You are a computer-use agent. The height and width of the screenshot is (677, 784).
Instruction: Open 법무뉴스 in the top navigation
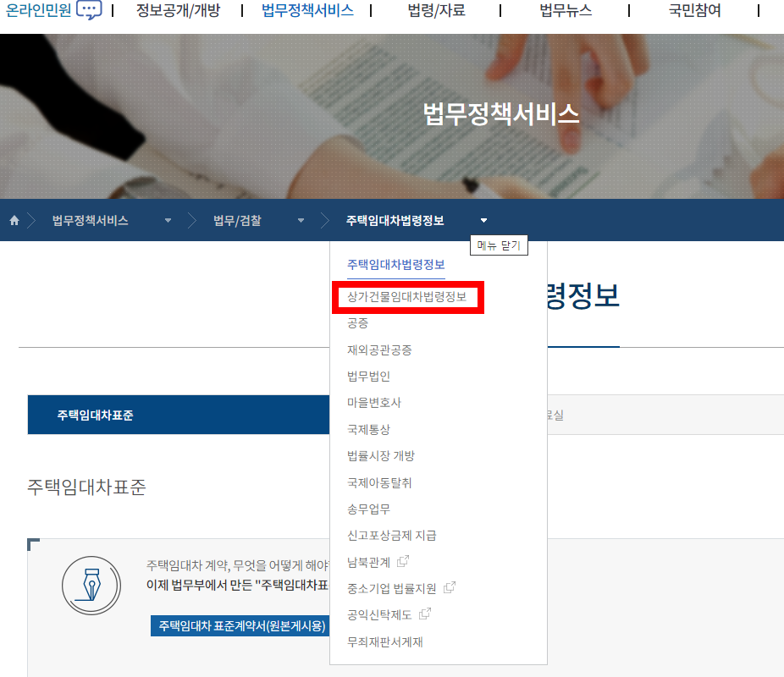click(566, 10)
